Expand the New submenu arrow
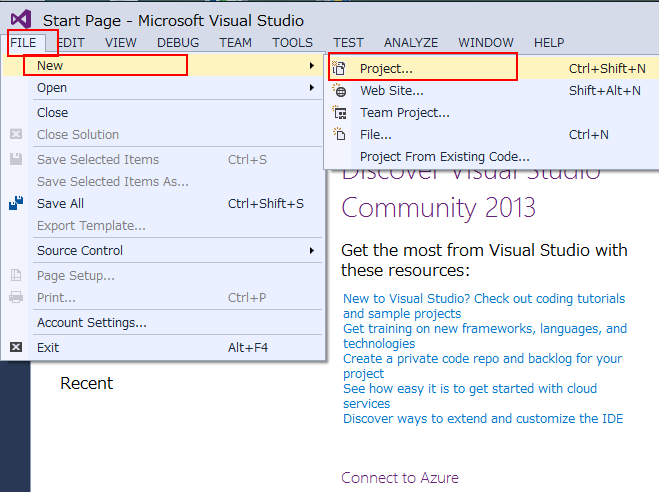The height and width of the screenshot is (492, 659). [x=312, y=66]
